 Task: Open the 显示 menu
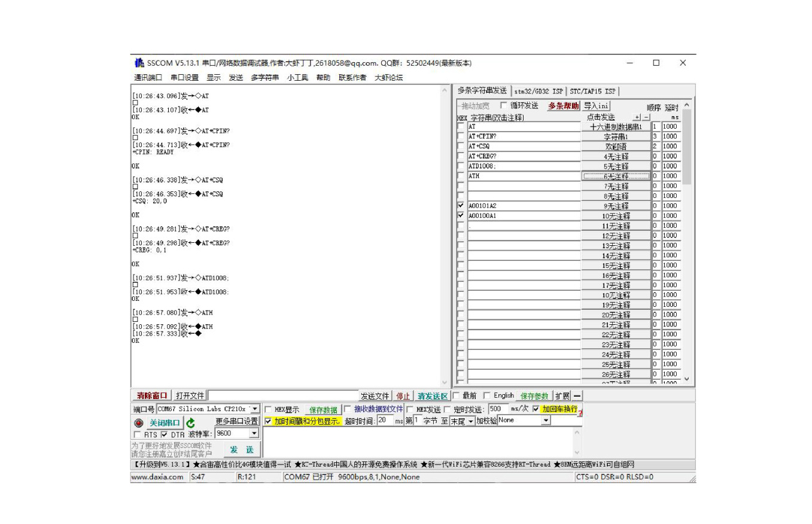pyautogui.click(x=214, y=78)
